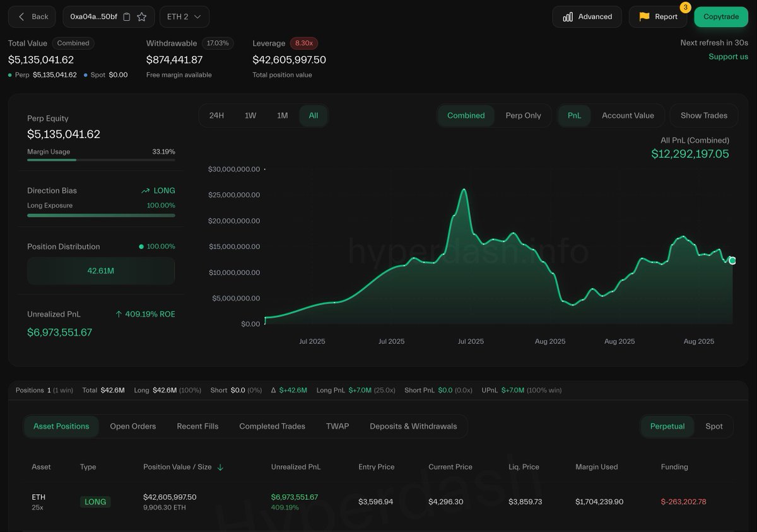Open the TWAP tab

click(337, 426)
